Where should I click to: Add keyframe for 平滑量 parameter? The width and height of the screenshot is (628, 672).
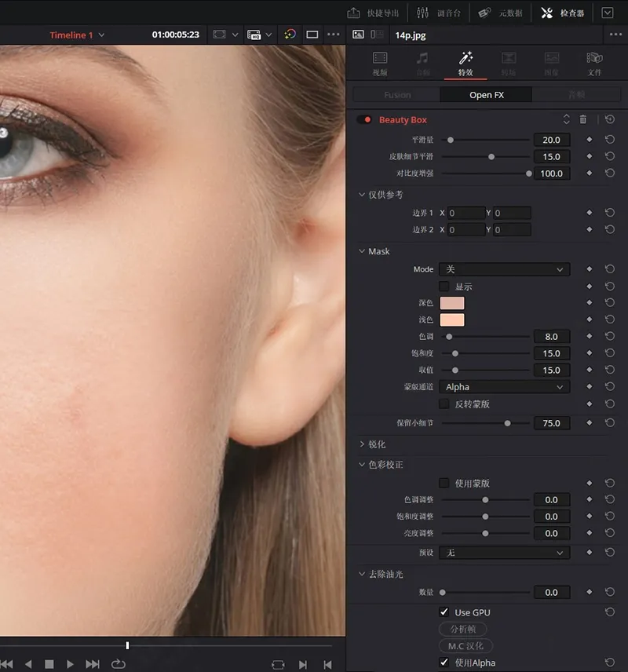(589, 140)
